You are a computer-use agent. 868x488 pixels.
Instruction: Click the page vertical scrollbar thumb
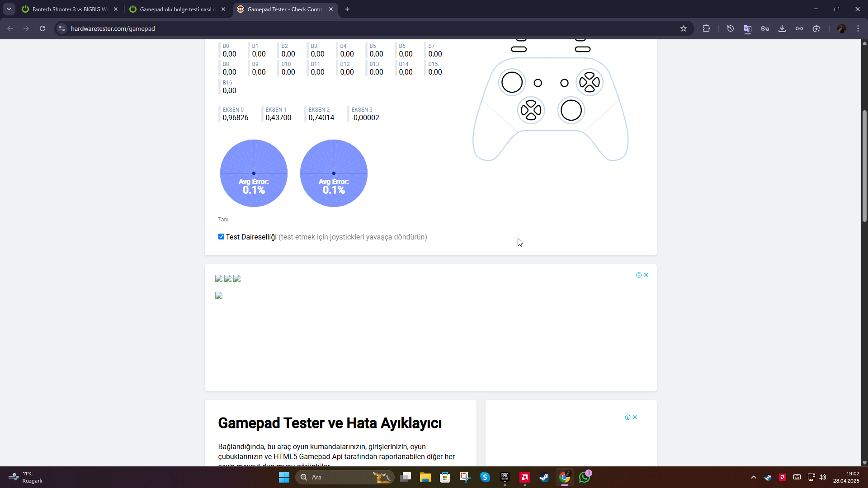864,165
